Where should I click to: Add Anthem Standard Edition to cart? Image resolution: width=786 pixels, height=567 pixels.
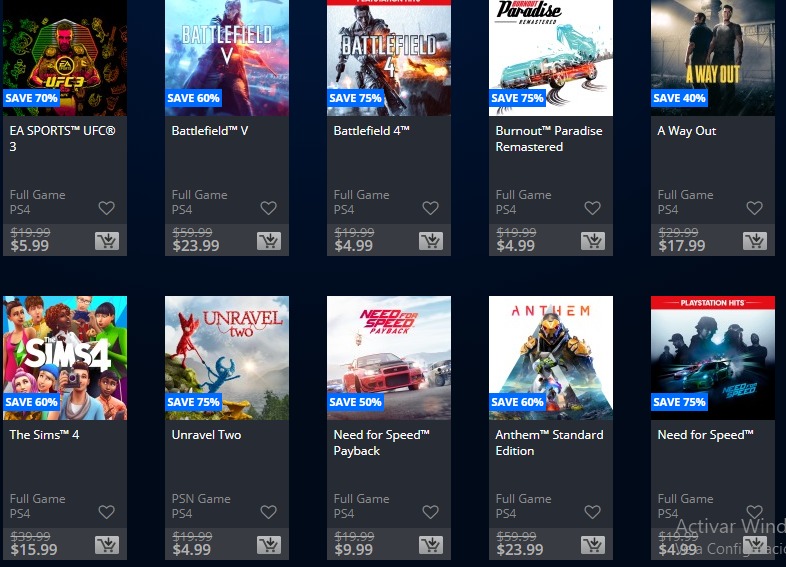click(x=592, y=545)
